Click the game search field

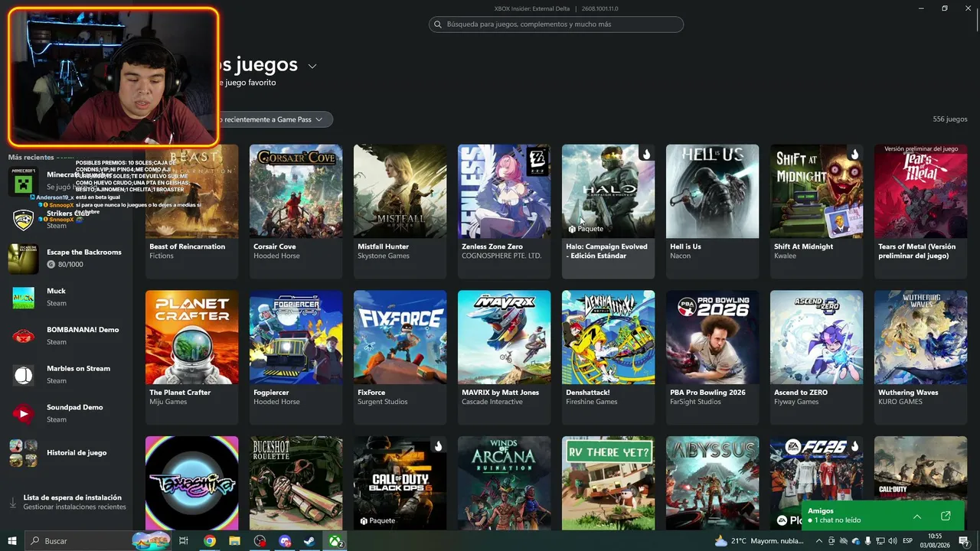pyautogui.click(x=556, y=24)
